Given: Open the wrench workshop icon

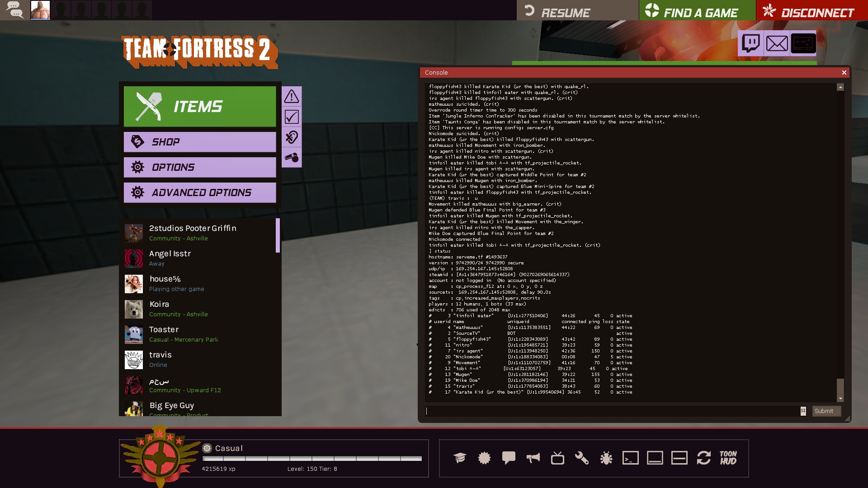Looking at the screenshot, I should tap(581, 458).
